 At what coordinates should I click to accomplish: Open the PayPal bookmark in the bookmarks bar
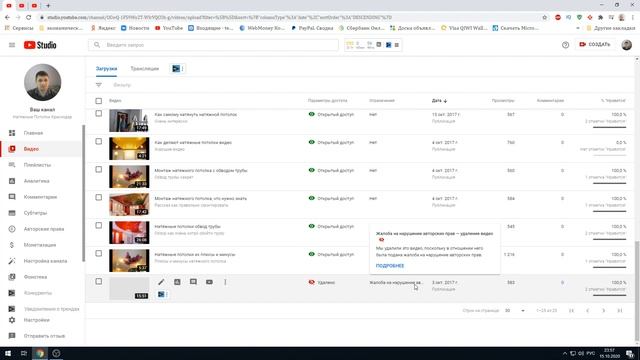point(312,28)
